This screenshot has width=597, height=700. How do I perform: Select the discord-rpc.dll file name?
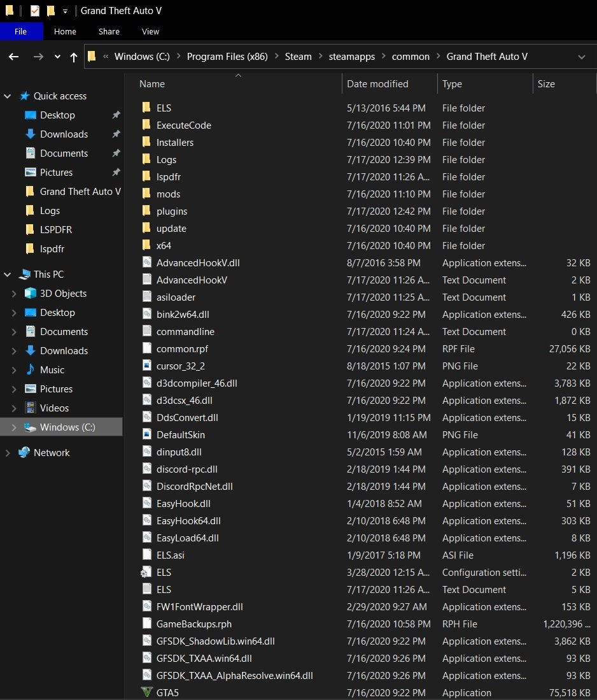(x=187, y=469)
